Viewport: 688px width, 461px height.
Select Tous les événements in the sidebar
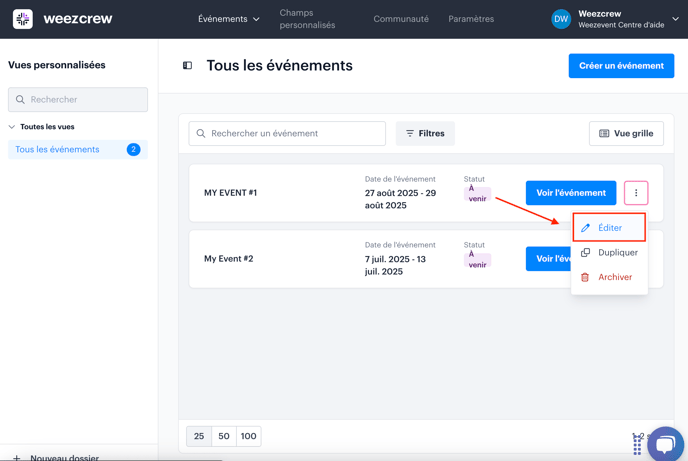click(x=78, y=150)
